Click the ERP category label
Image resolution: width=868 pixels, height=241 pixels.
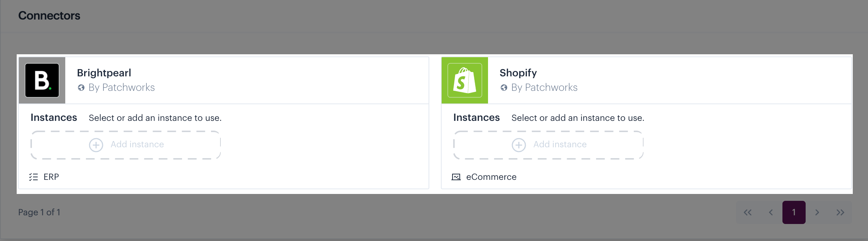pyautogui.click(x=51, y=177)
